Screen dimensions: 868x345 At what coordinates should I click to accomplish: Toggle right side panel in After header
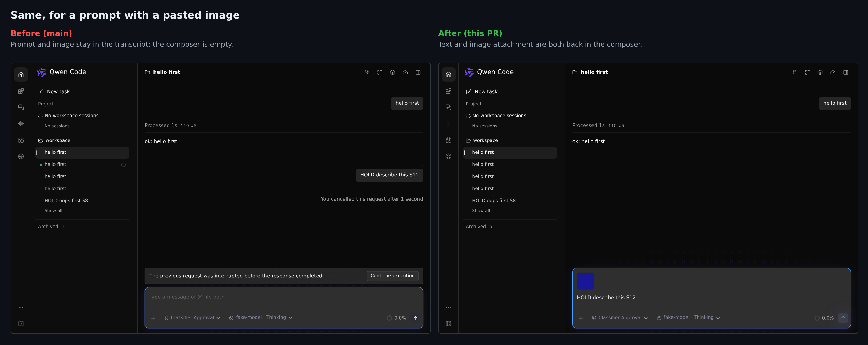pos(846,73)
